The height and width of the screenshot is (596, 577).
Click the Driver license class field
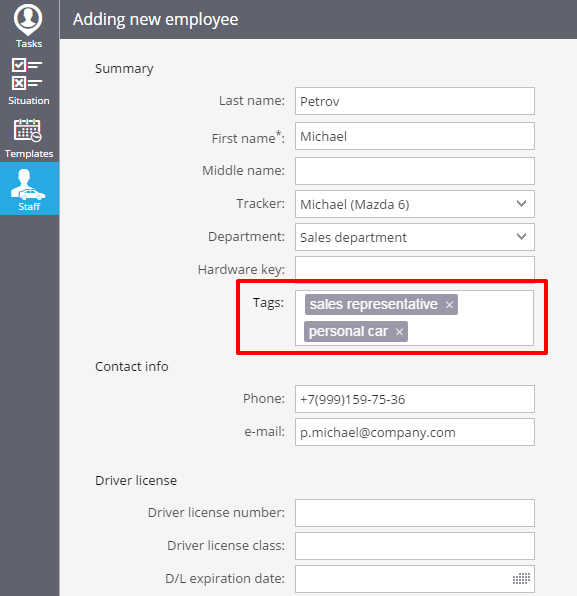click(415, 546)
